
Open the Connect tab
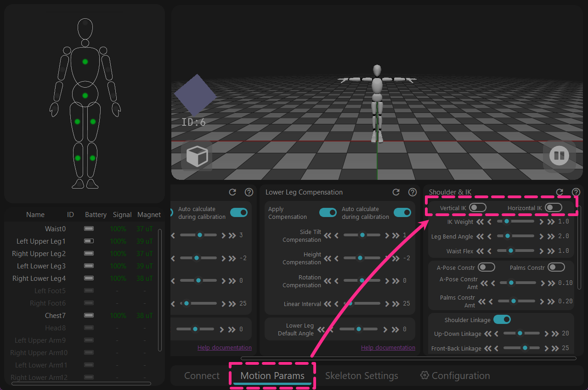202,376
